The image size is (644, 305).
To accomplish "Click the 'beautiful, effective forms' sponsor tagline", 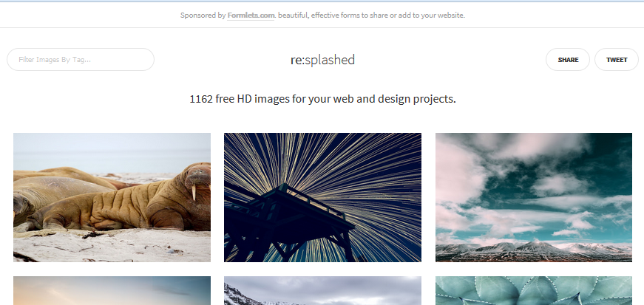I will point(371,15).
